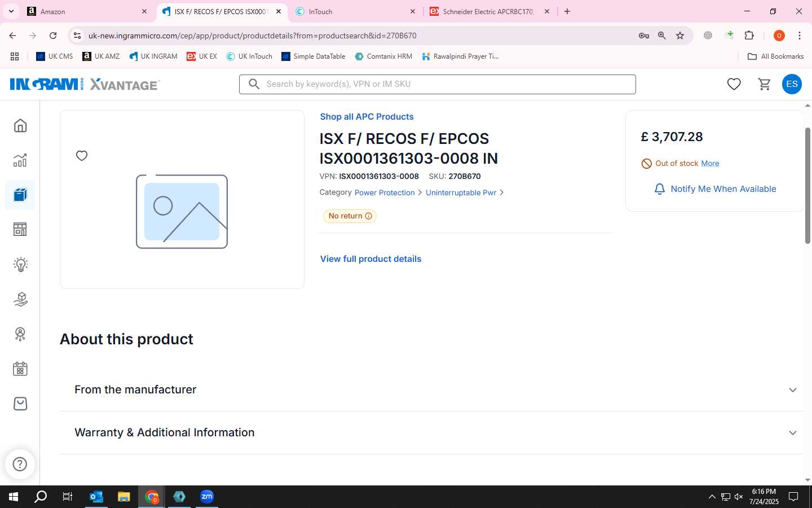Expand the From the manufacturer section
The image size is (812, 508).
[431, 389]
